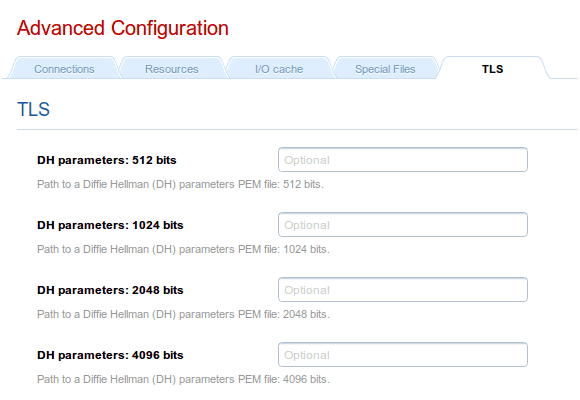Click the 'DH parameters: 2048 bits' label

(110, 290)
